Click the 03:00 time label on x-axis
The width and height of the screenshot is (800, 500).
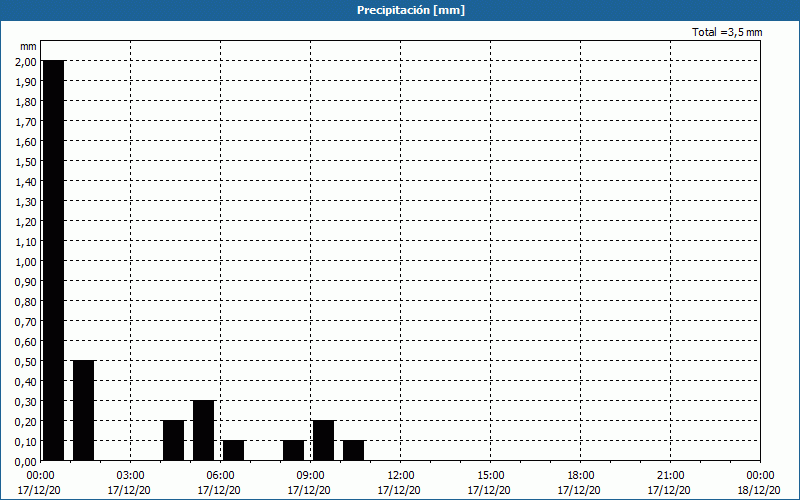pos(131,476)
